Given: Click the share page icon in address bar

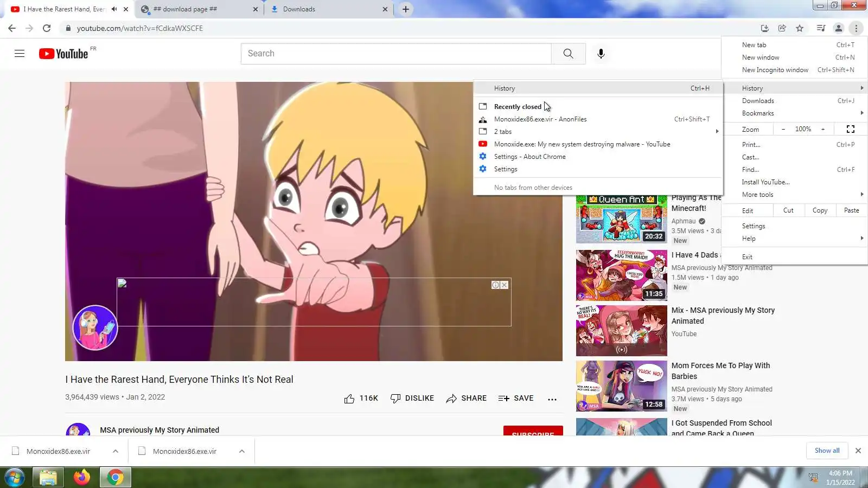Looking at the screenshot, I should point(782,28).
